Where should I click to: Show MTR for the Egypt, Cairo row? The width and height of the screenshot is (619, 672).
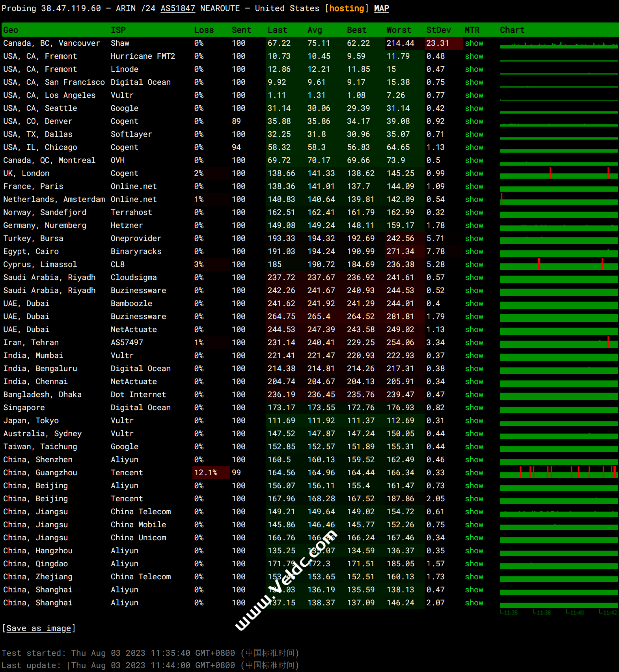coord(474,251)
